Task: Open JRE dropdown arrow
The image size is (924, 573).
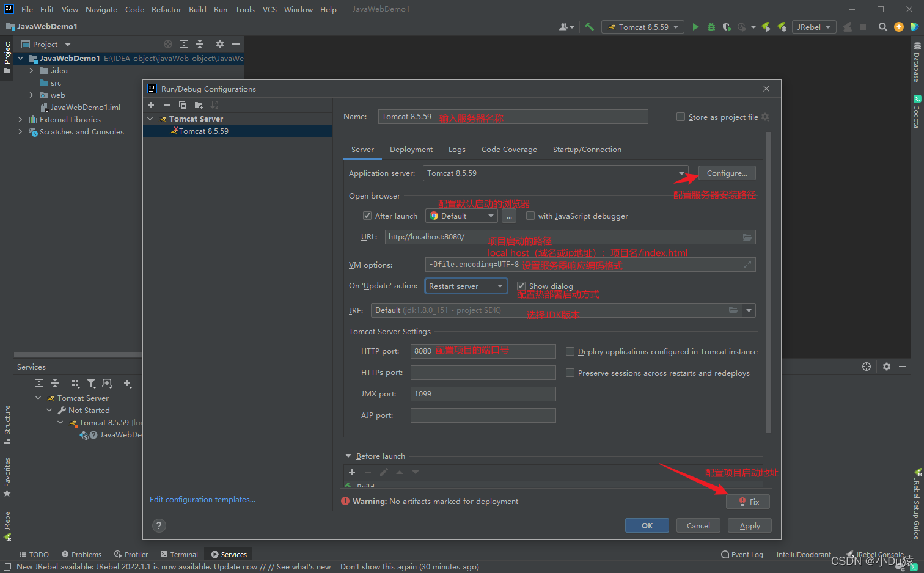Action: coord(749,310)
